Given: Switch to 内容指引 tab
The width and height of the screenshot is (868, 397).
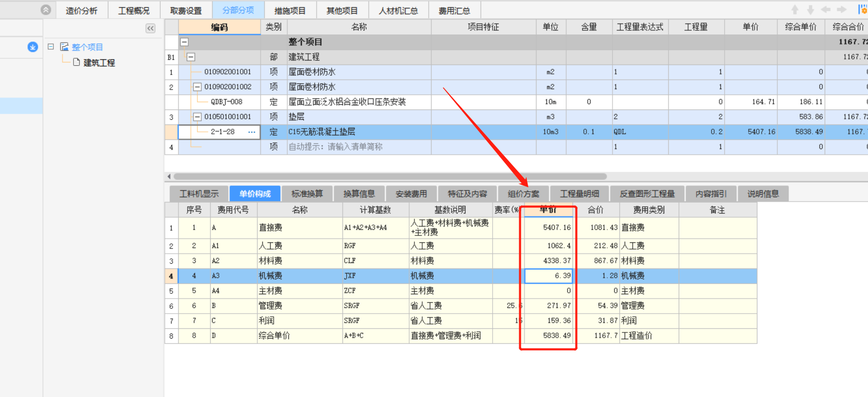Looking at the screenshot, I should tap(711, 194).
